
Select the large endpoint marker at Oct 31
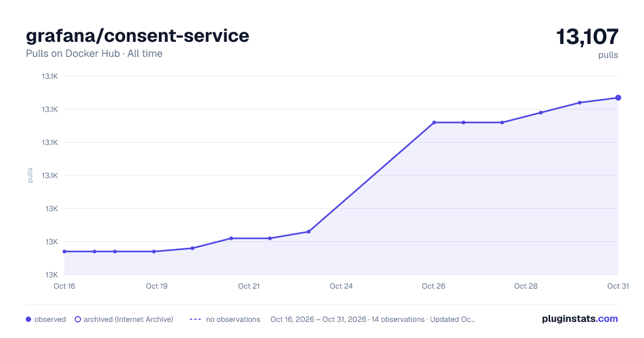coord(618,98)
